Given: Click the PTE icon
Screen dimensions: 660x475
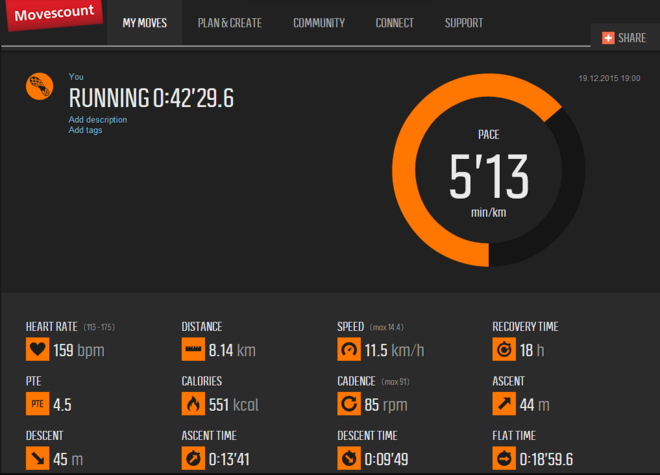Looking at the screenshot, I should [38, 404].
